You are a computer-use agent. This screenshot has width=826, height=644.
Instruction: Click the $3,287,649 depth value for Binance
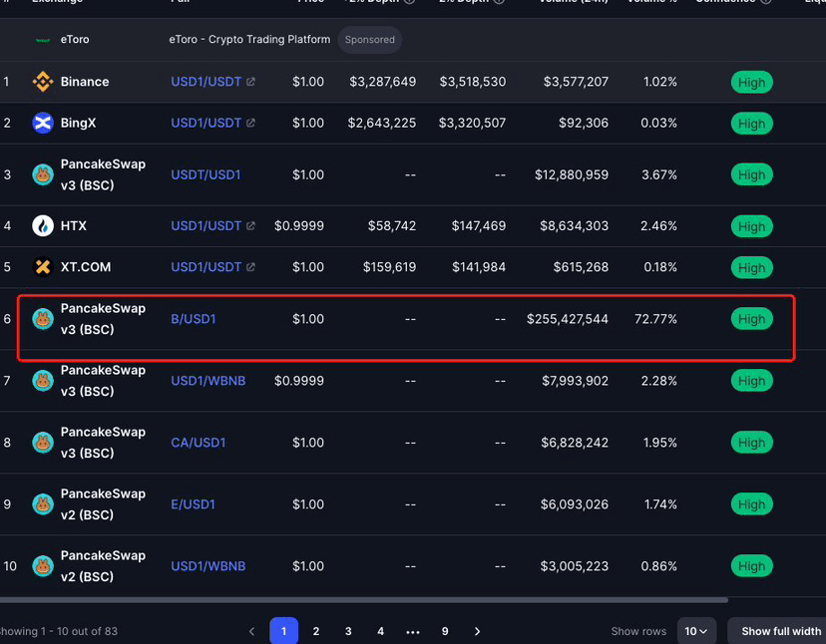[x=383, y=82]
